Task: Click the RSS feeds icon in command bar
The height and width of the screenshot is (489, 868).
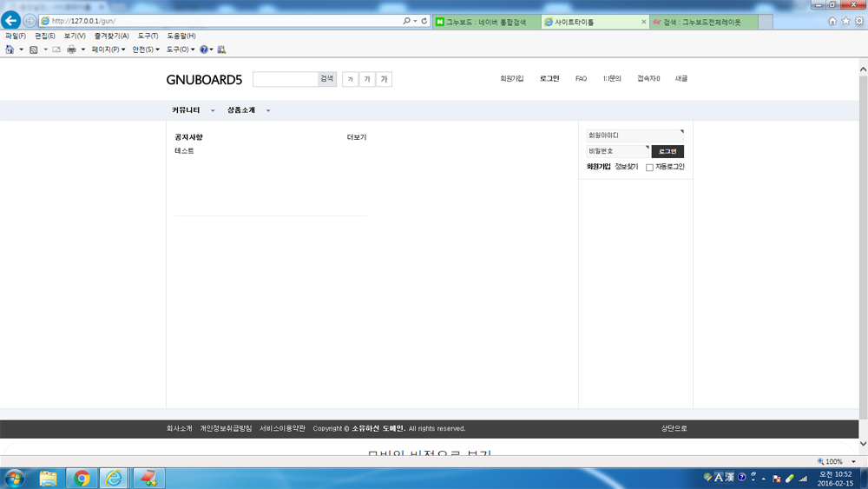Action: (x=34, y=50)
